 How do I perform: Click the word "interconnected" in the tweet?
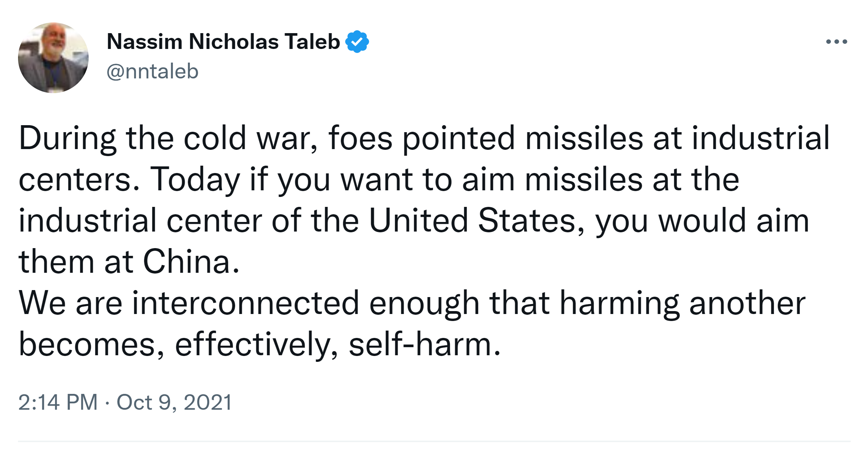click(x=245, y=303)
